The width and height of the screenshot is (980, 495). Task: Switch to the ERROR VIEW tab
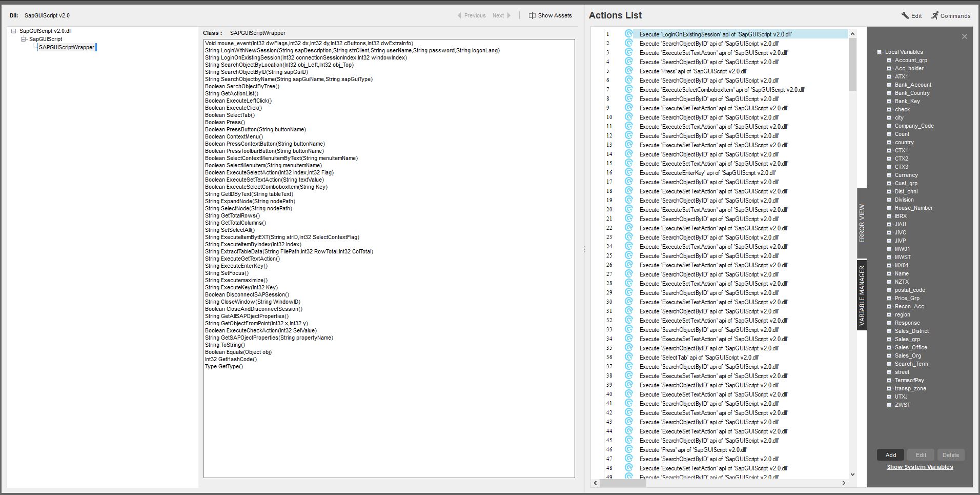point(862,223)
